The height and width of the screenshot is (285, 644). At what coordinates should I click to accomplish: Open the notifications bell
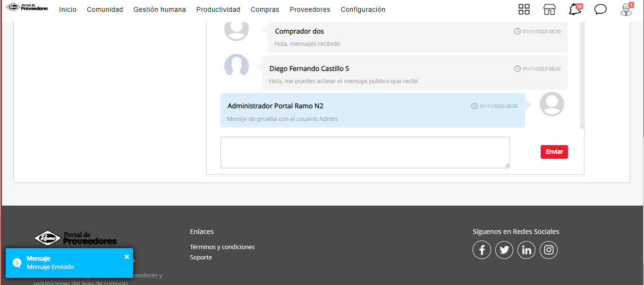575,9
